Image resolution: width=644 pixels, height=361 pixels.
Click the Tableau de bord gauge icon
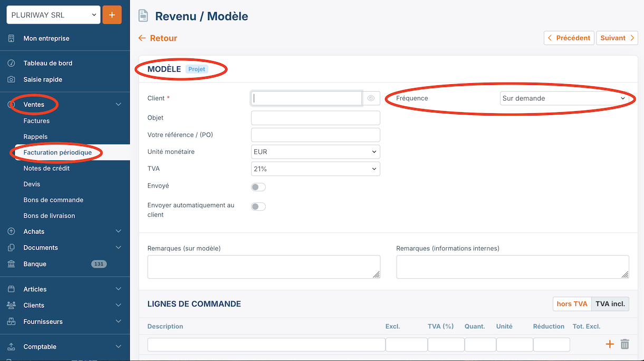[x=11, y=63]
